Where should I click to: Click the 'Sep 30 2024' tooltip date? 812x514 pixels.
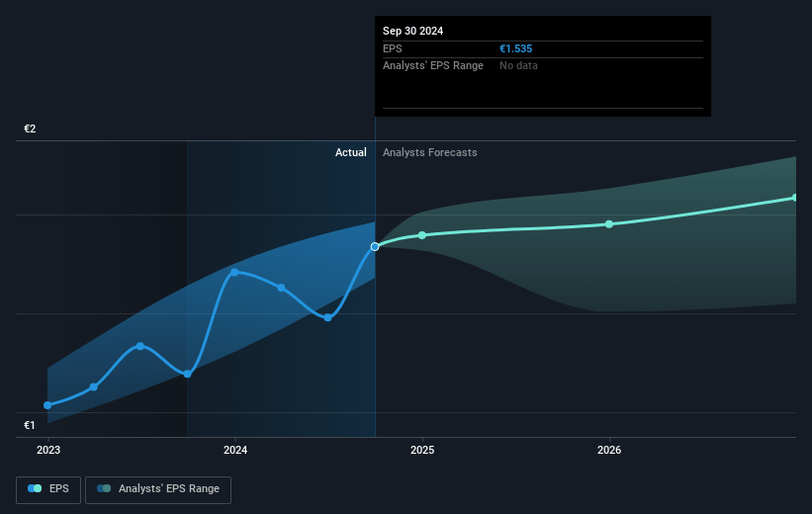pos(412,31)
